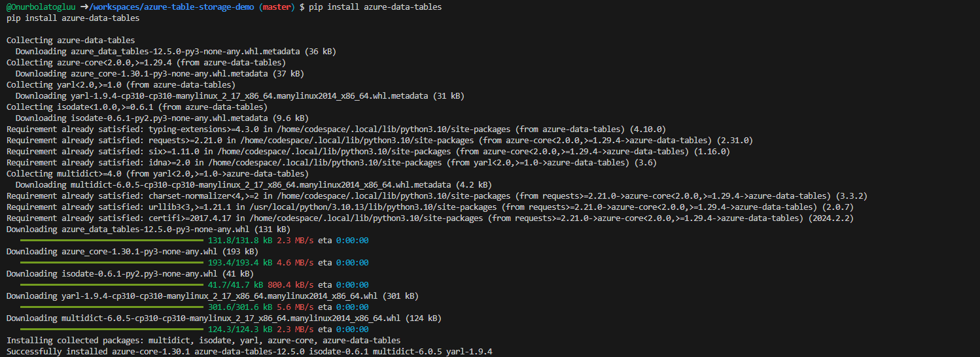The height and width of the screenshot is (357, 980).
Task: Click the "Installing collected packages" line
Action: (x=203, y=341)
